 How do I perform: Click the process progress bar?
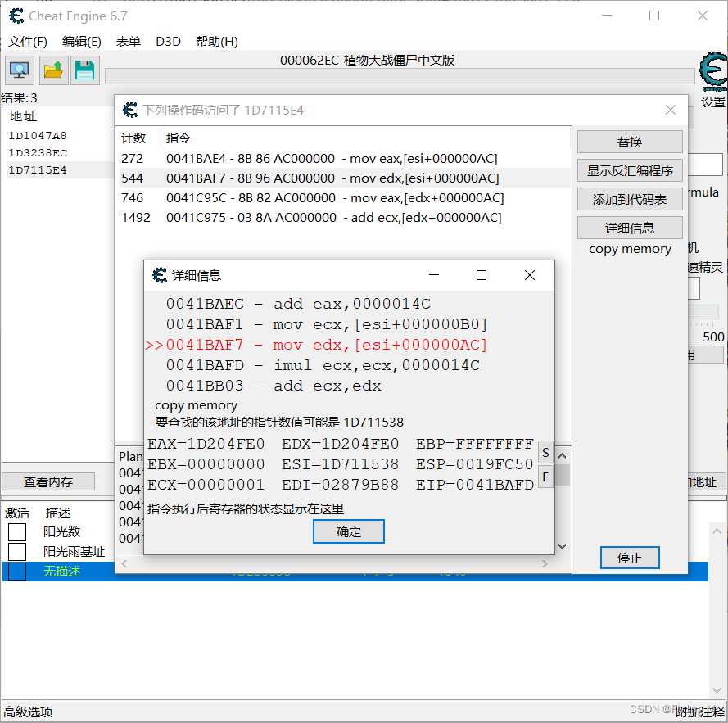coord(400,77)
